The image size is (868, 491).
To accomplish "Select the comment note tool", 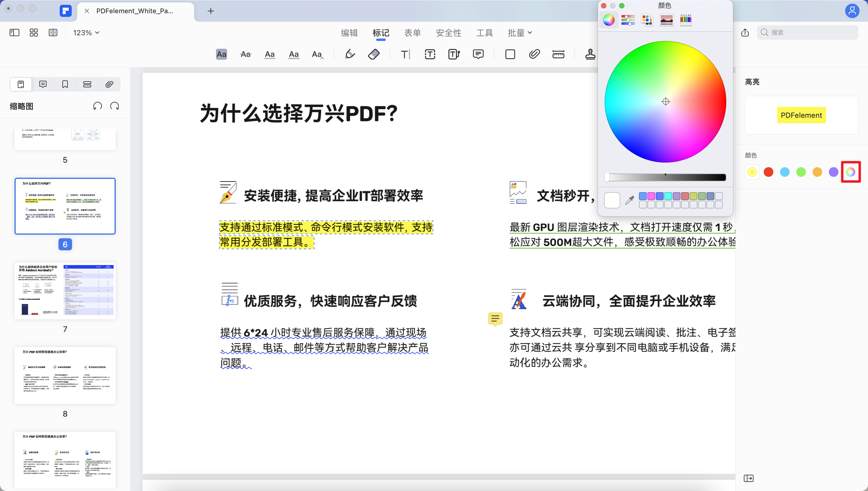I will [x=478, y=54].
